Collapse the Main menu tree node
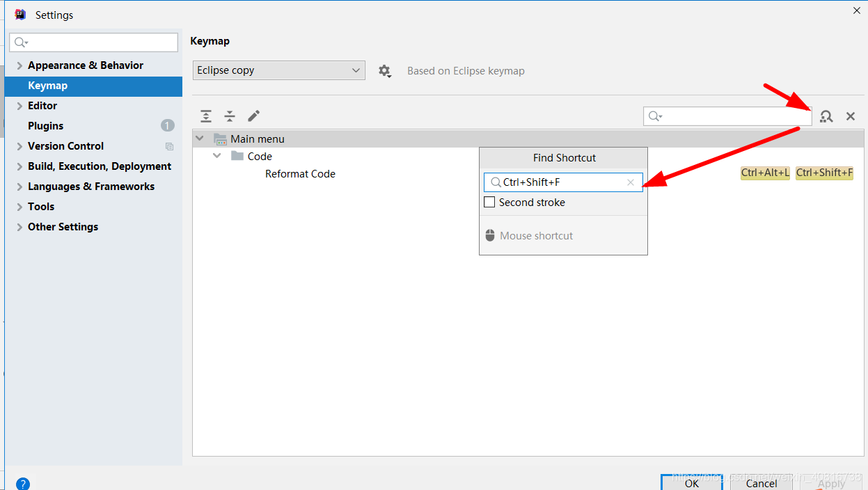 [200, 139]
